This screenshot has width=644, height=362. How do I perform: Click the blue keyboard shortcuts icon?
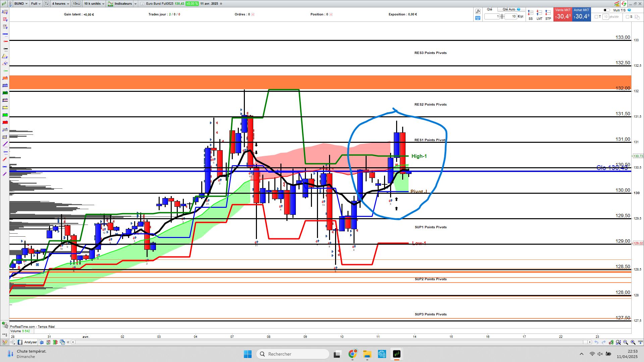tap(478, 18)
